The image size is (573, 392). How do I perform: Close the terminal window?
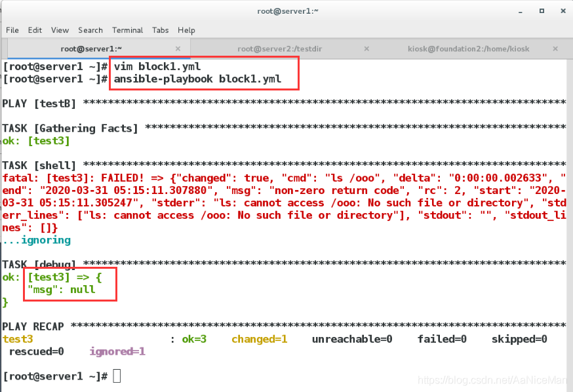(x=563, y=11)
